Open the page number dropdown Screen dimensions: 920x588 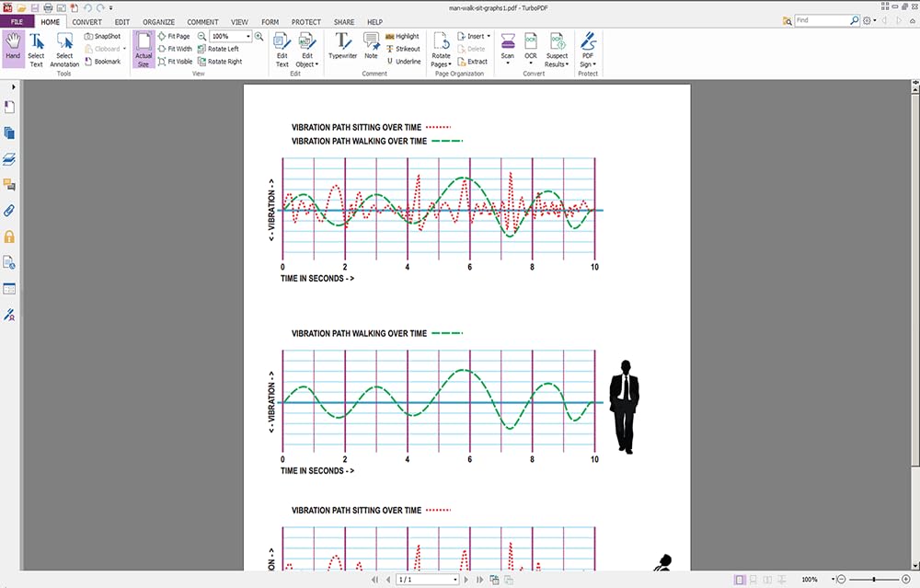click(x=455, y=580)
